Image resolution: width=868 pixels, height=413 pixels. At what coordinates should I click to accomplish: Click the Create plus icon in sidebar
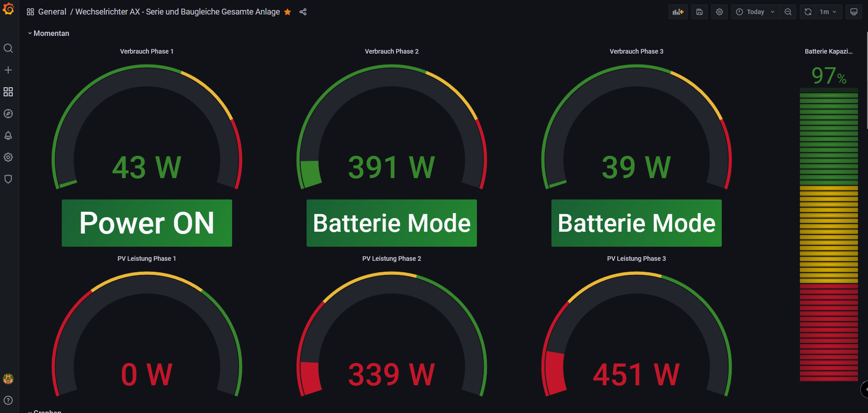(8, 70)
